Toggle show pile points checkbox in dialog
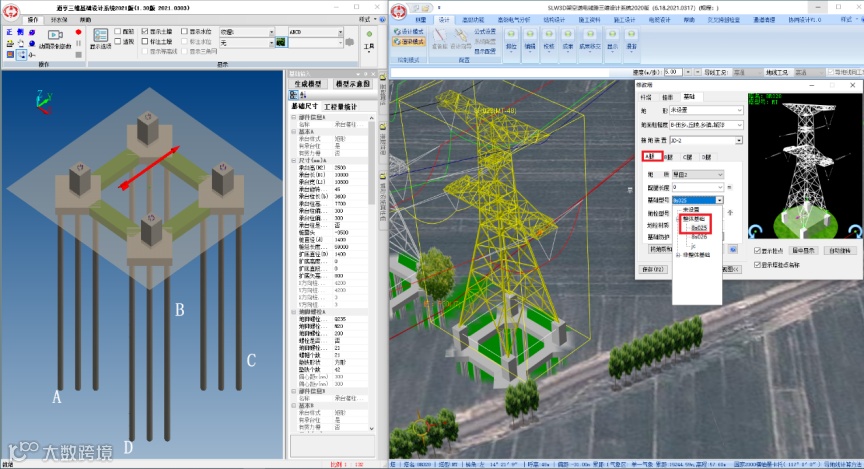864x469 pixels. tap(757, 250)
